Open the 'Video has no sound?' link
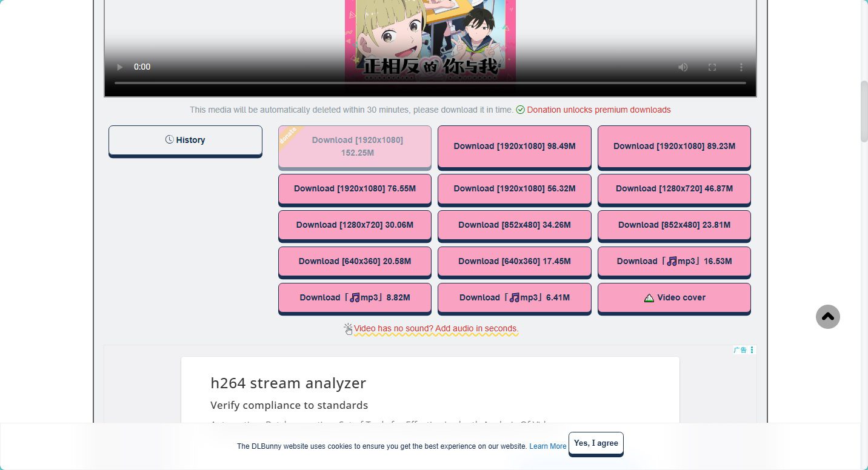The height and width of the screenshot is (470, 868). [x=436, y=329]
